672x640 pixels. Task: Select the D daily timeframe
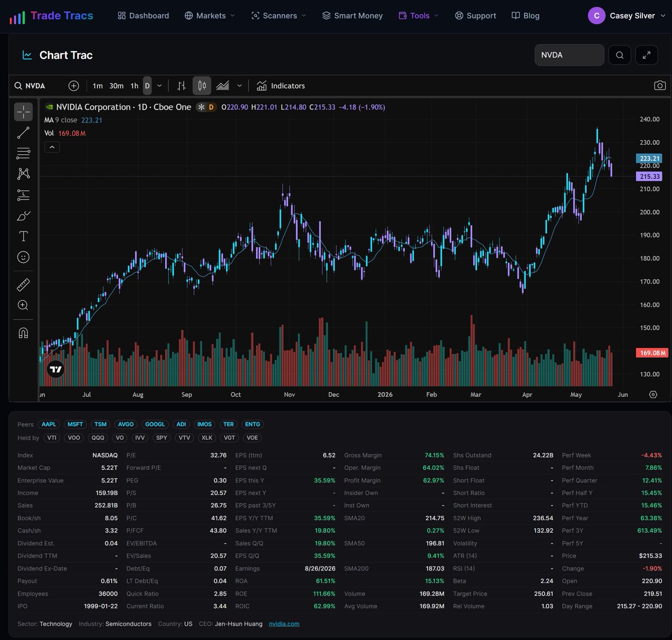pyautogui.click(x=147, y=86)
